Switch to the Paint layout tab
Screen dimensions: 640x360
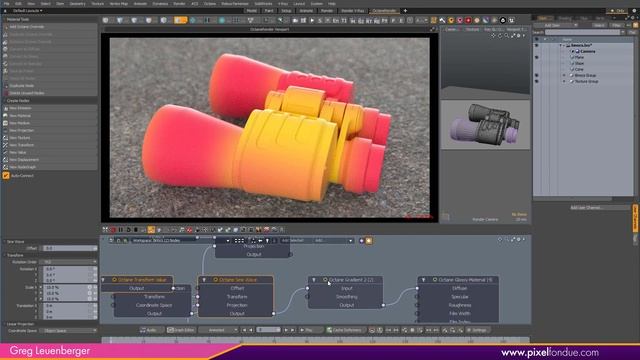[x=269, y=11]
